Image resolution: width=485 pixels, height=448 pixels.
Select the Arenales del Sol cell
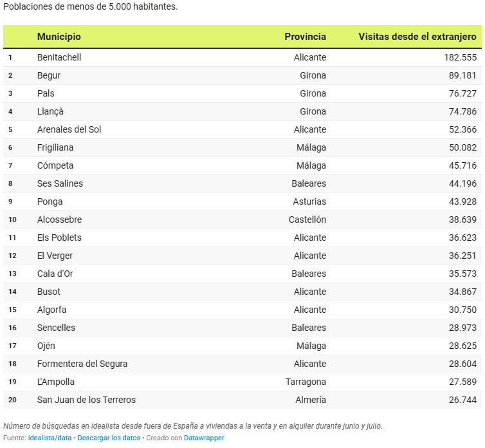tap(69, 129)
